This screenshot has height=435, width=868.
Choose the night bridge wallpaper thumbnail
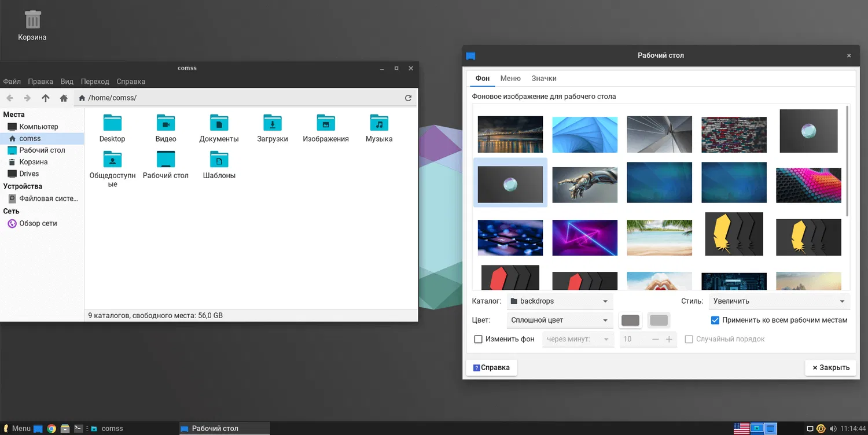(510, 135)
